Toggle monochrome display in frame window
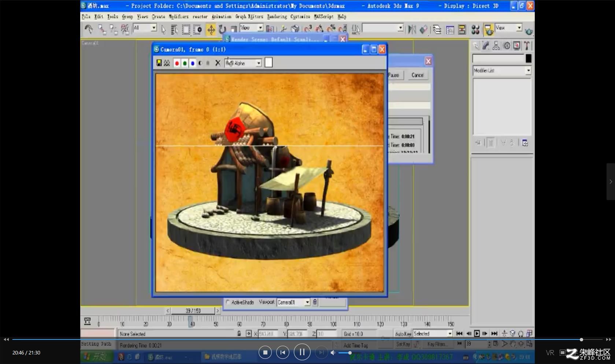Viewport: 615px width, 364px height. (208, 63)
